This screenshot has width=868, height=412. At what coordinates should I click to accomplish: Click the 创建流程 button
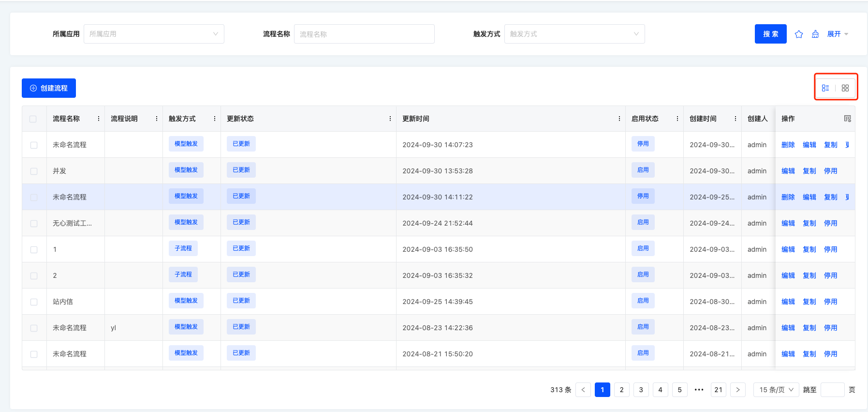pos(49,88)
